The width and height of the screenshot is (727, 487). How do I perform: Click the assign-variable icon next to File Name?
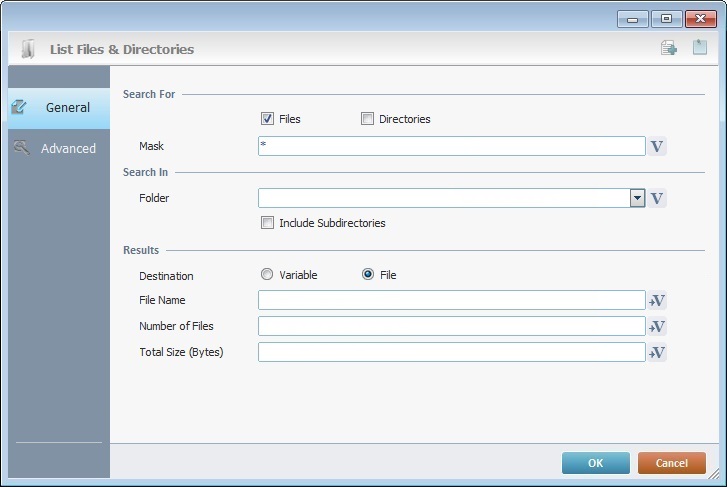pos(657,301)
